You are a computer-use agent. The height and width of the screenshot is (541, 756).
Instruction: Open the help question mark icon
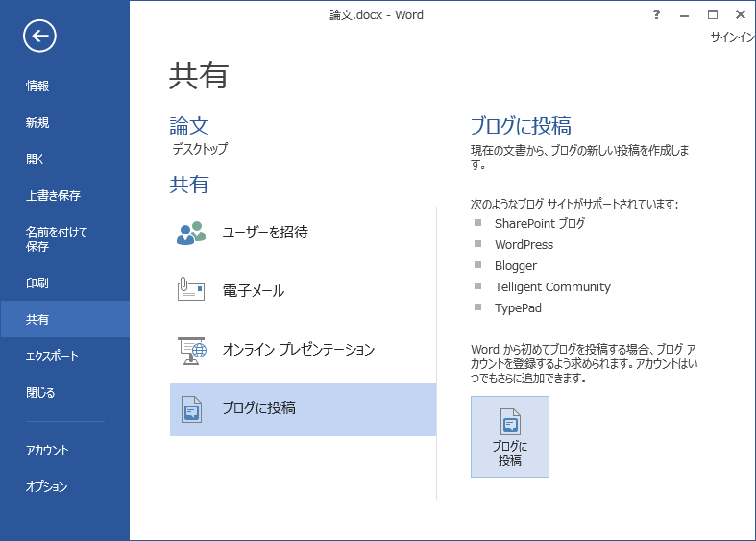656,15
